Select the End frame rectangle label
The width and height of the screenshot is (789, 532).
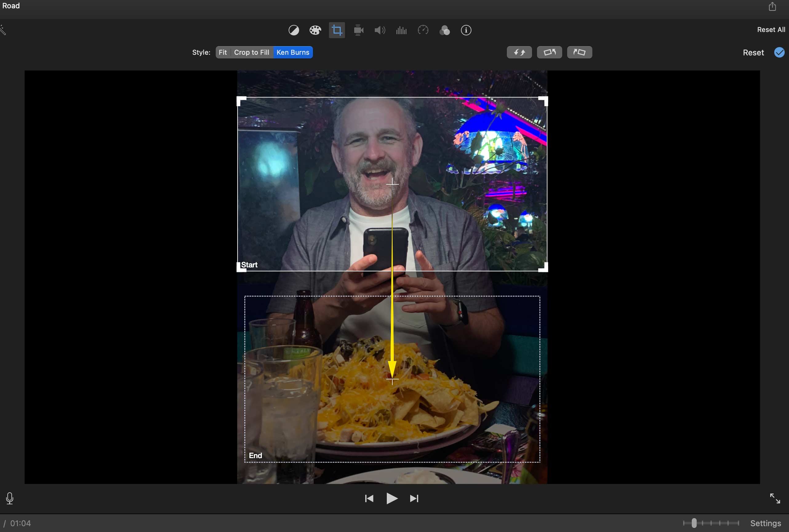click(x=255, y=455)
